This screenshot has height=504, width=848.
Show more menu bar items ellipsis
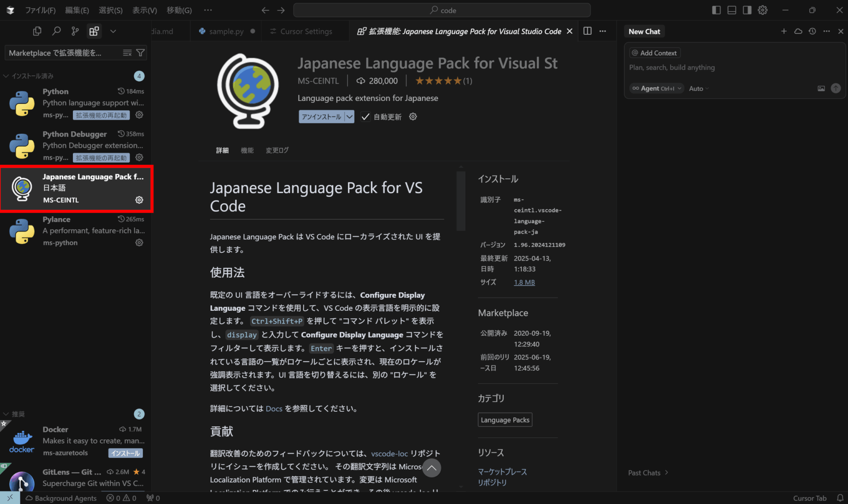click(x=208, y=10)
